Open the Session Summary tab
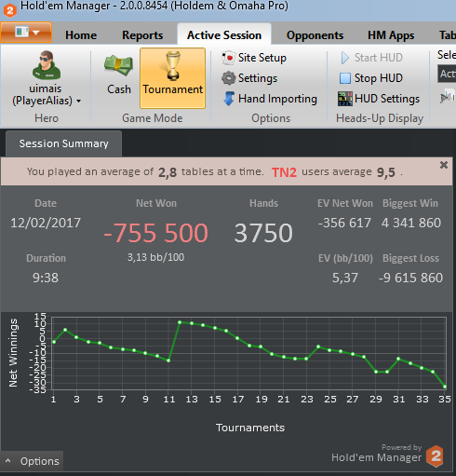The height and width of the screenshot is (476, 456). [x=63, y=143]
